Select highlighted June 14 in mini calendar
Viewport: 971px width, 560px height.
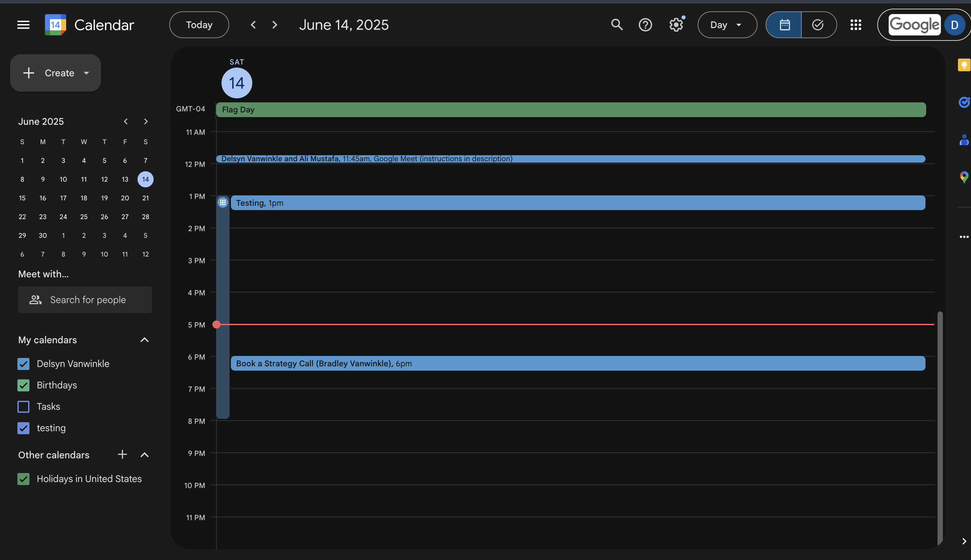146,179
